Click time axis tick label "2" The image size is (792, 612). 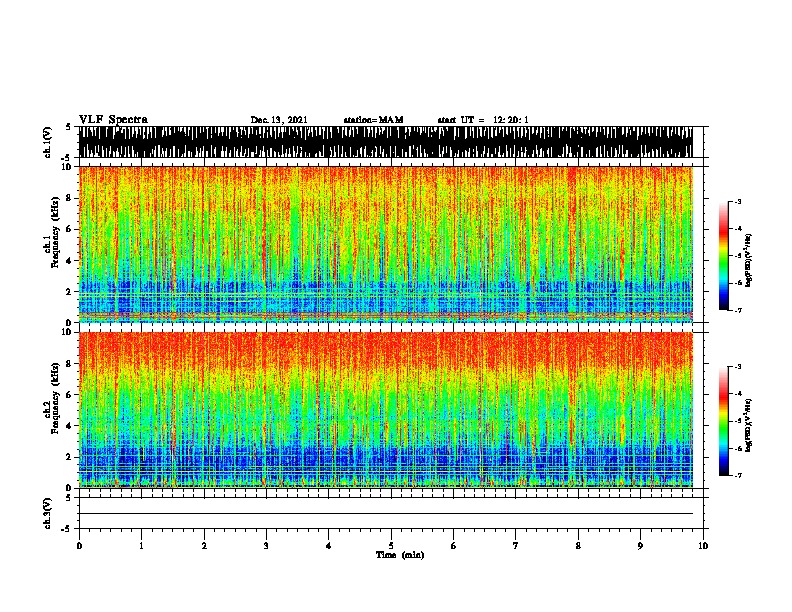[204, 546]
